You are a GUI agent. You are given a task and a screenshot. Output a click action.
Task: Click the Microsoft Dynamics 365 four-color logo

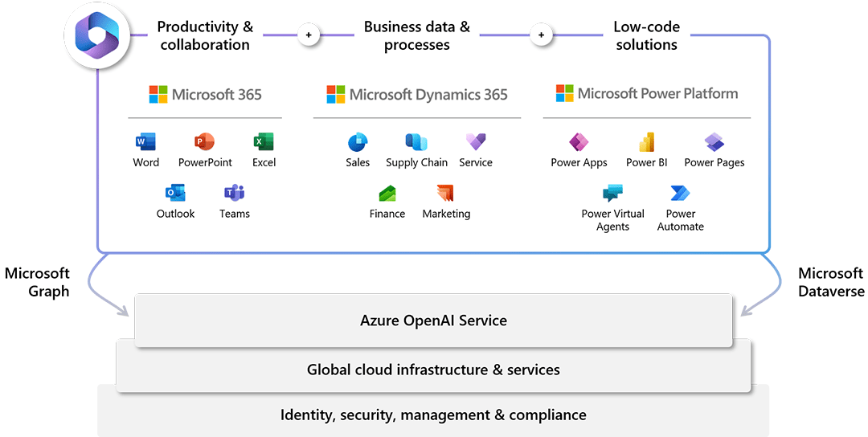(x=336, y=95)
